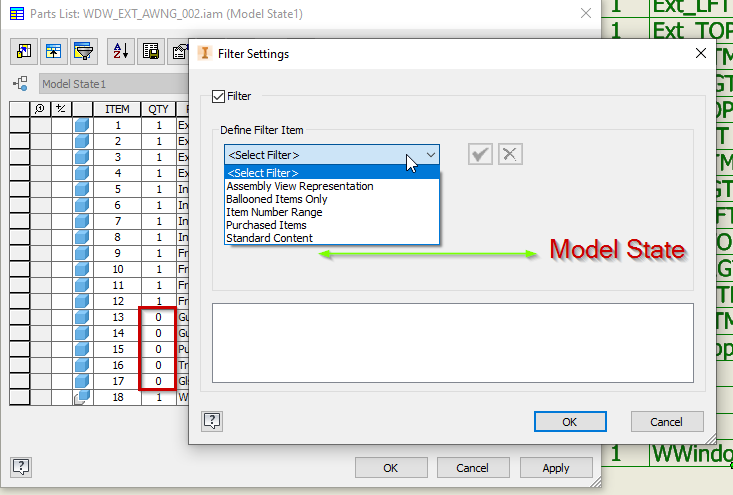Screen dimensions: 733x495
Task: Click the add filter checkmark button
Action: pos(480,154)
